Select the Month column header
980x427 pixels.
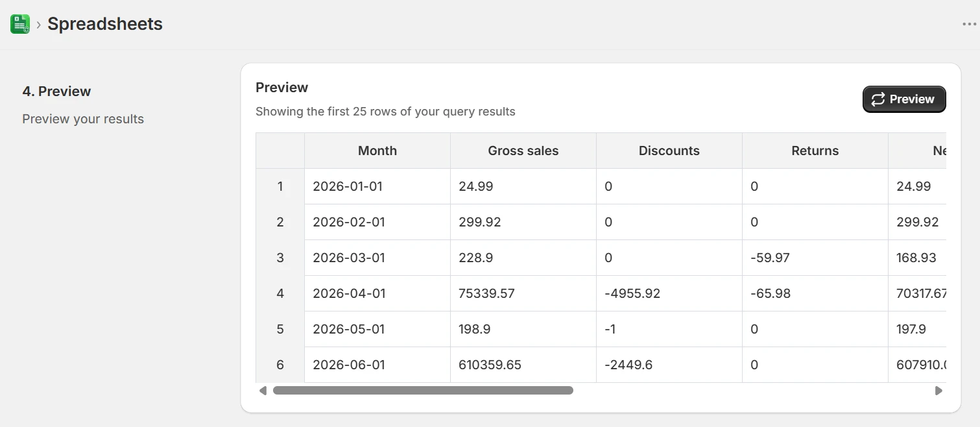(x=377, y=151)
